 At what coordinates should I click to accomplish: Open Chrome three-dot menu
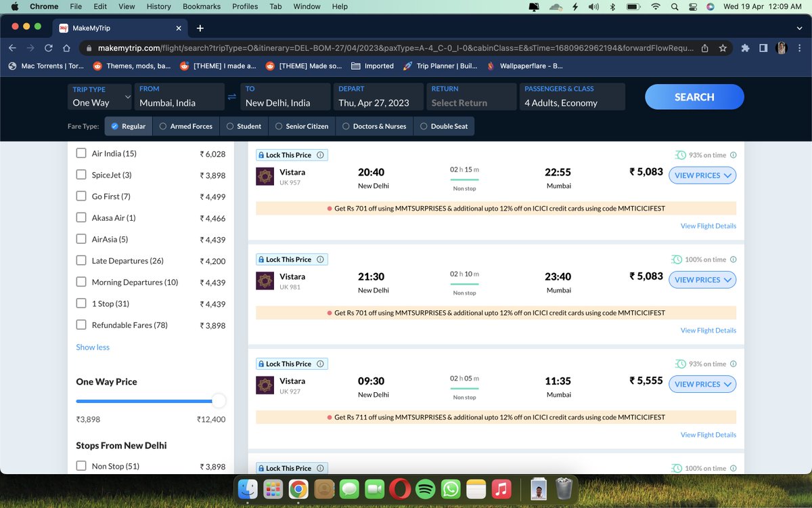coord(800,48)
